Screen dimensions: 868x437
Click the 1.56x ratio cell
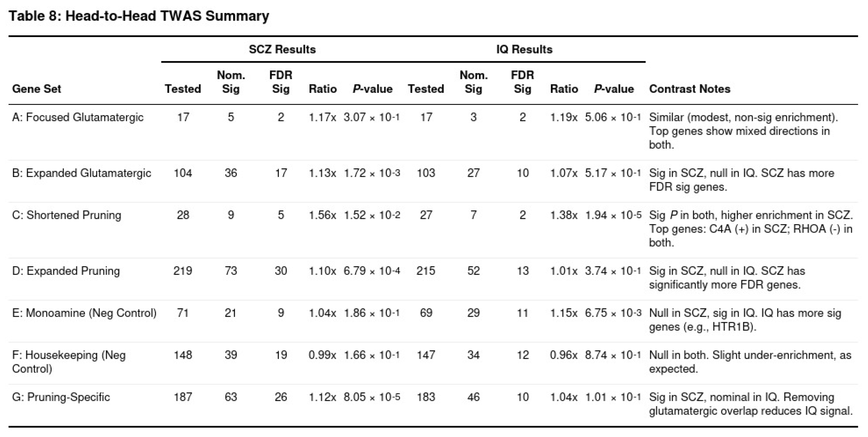point(322,215)
